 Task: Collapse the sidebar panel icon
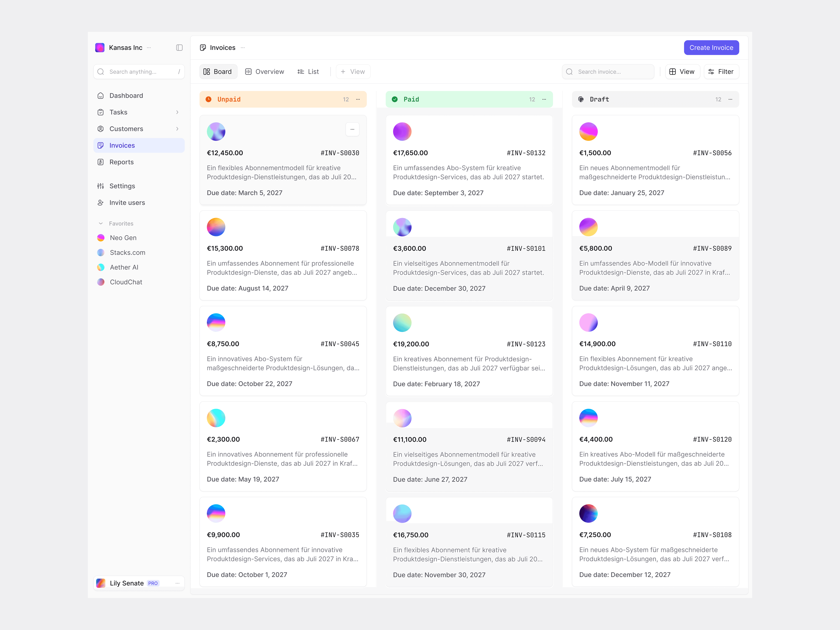[x=179, y=47]
